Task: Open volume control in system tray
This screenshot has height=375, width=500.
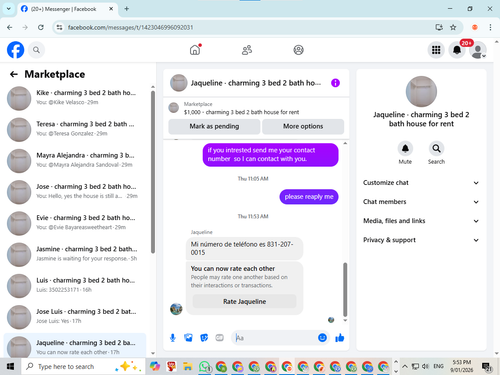Action: [425, 366]
